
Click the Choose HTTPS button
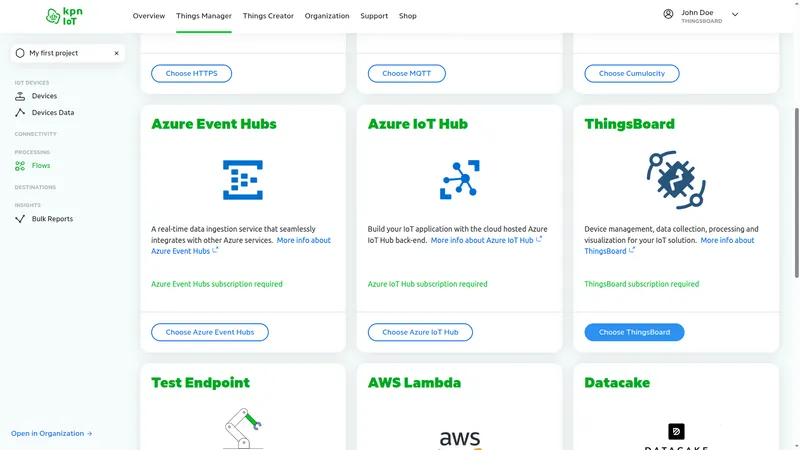pyautogui.click(x=191, y=73)
